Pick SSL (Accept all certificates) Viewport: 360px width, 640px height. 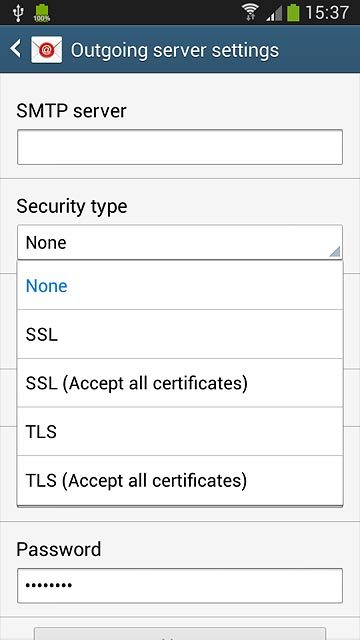tap(180, 383)
